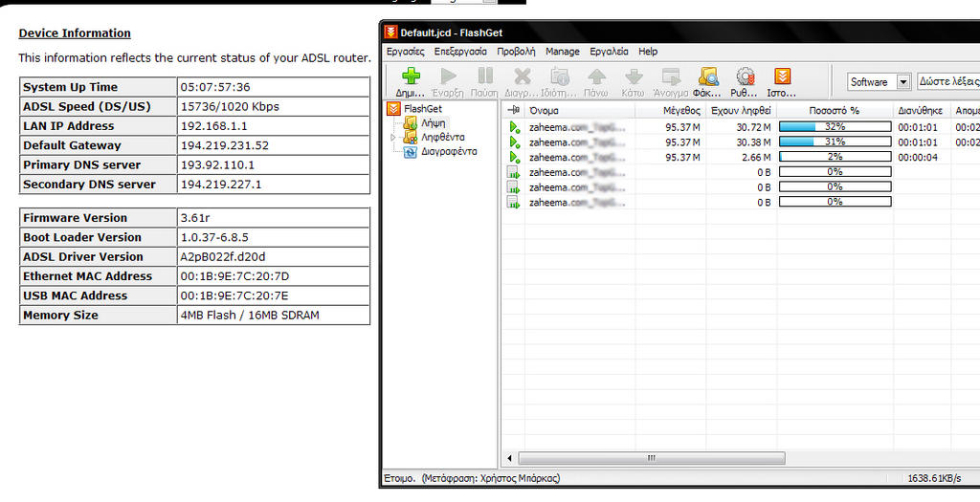The width and height of the screenshot is (980, 502).
Task: Click the status icon of the 2% download
Action: pyautogui.click(x=514, y=158)
